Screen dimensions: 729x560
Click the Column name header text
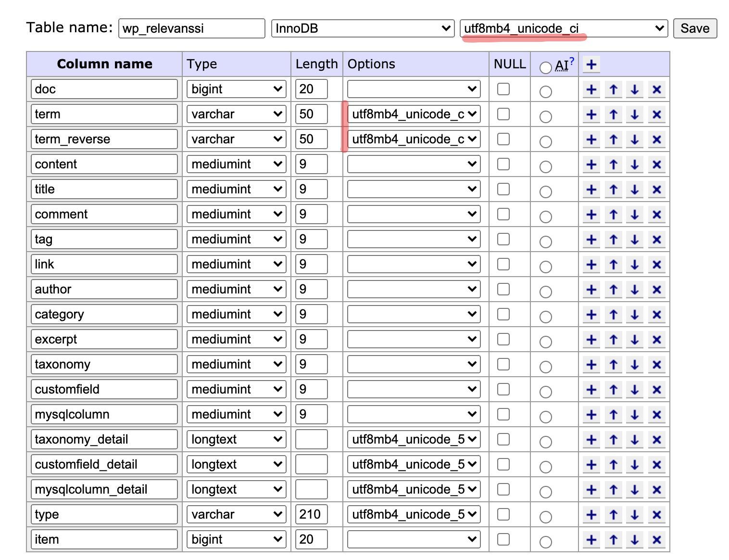[104, 64]
